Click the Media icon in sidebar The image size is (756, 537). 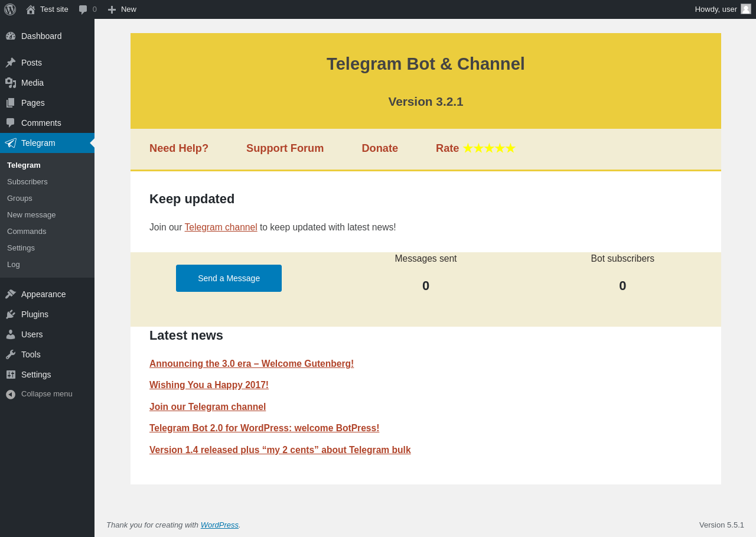[11, 83]
